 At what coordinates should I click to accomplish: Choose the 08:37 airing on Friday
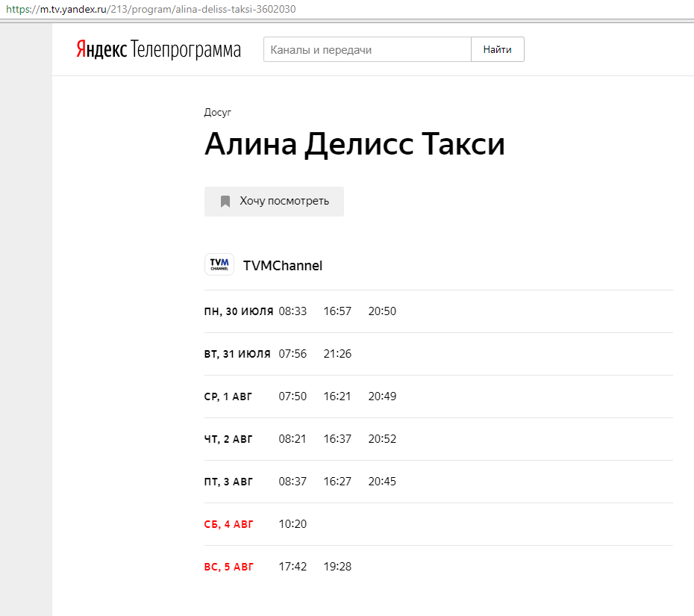293,482
